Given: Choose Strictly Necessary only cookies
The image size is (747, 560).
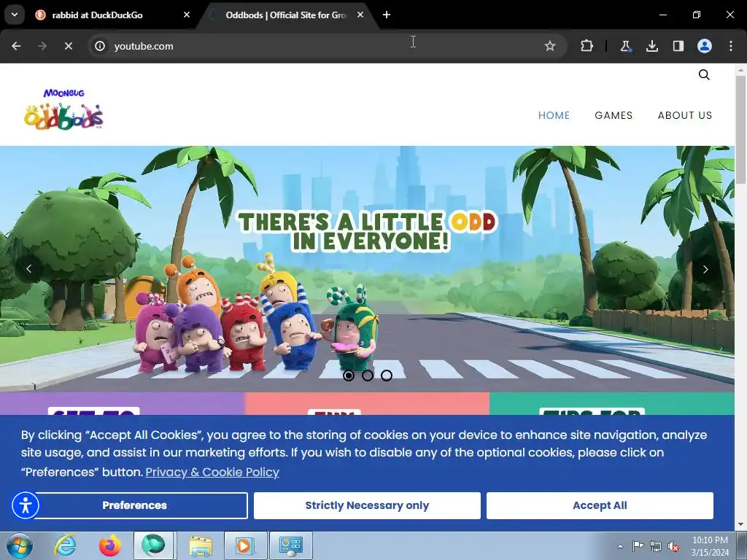Looking at the screenshot, I should (367, 505).
